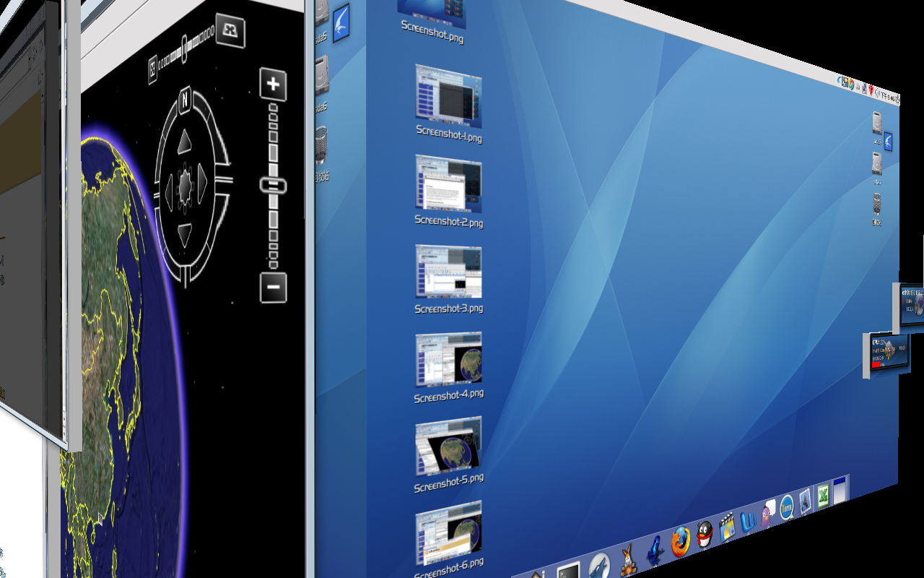Launch Firefox from the dock

click(x=680, y=541)
